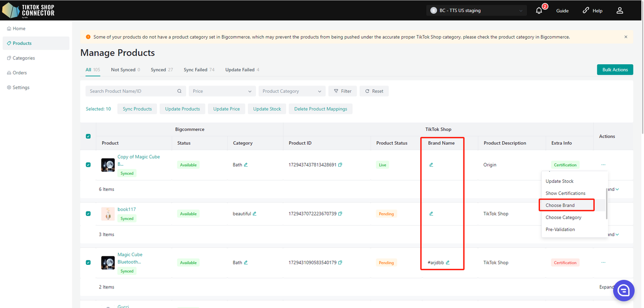Open the book117 product link

pyautogui.click(x=127, y=210)
